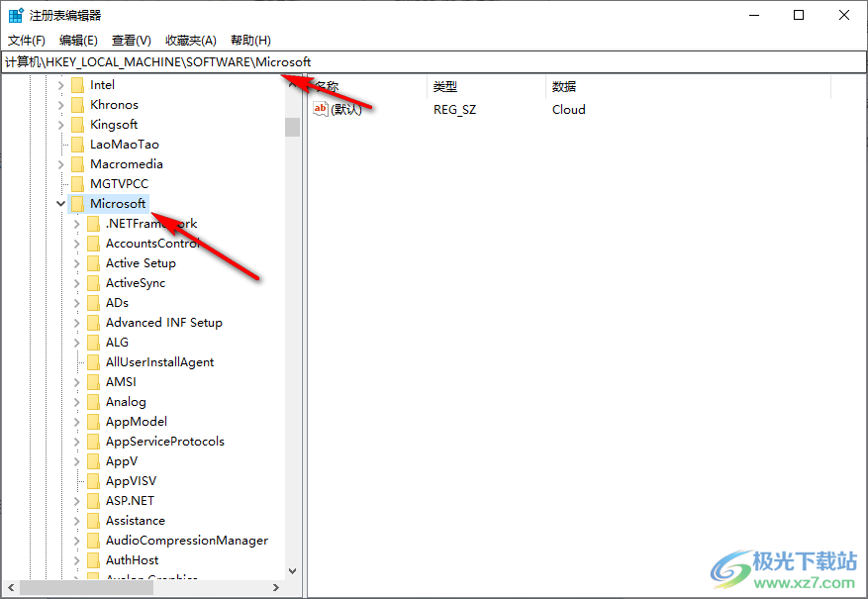Viewport: 868px width, 599px height.
Task: Expand the AuthHost key
Action: pyautogui.click(x=77, y=560)
